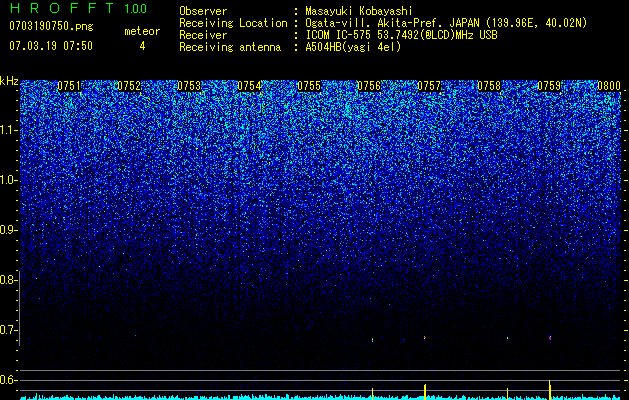629x400 pixels.
Task: Click the version number 1.0.0
Action: point(135,9)
